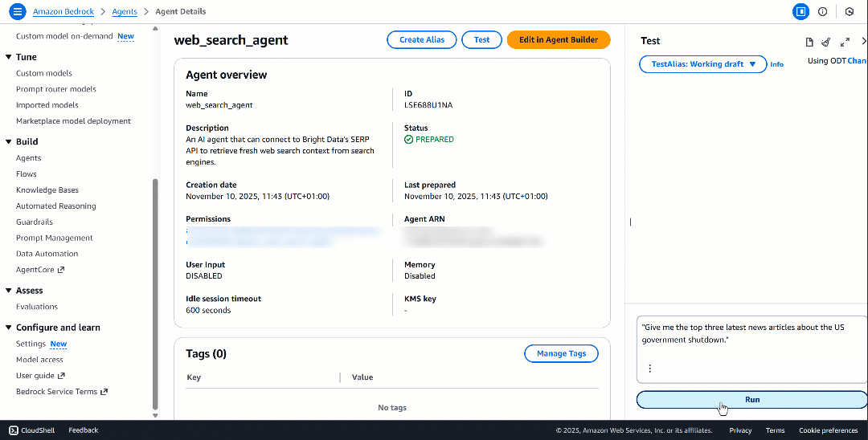Open the Privacy footer link
This screenshot has width=868, height=440.
pos(740,430)
